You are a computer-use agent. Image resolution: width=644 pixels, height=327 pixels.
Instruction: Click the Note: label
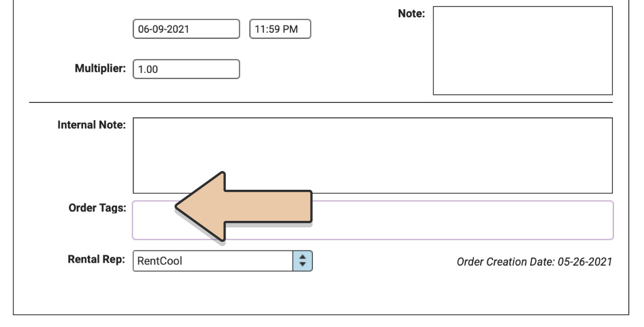(x=411, y=13)
